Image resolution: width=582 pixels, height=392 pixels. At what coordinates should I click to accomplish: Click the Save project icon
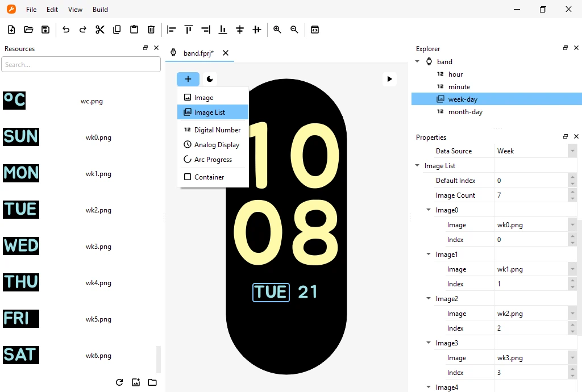[x=45, y=30]
